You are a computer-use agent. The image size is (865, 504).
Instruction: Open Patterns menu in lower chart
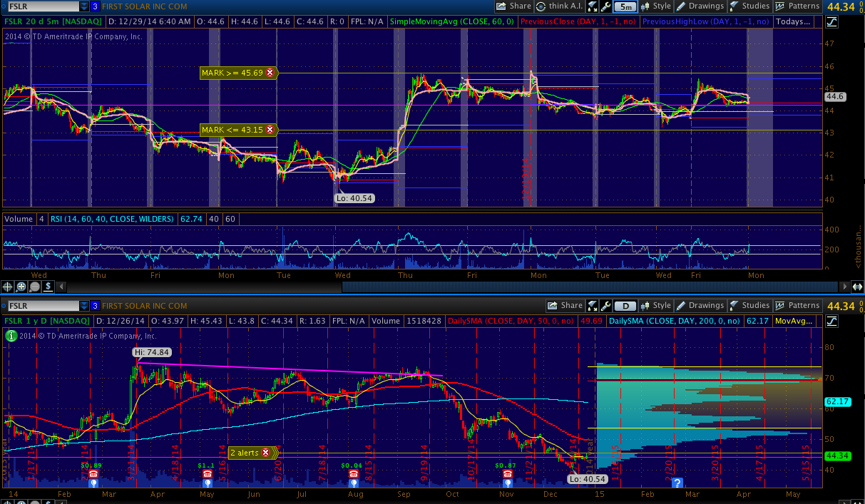coord(798,306)
